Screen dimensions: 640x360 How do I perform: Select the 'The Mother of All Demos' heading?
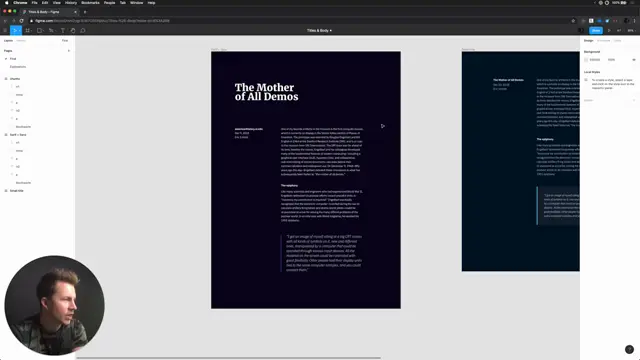(266, 92)
